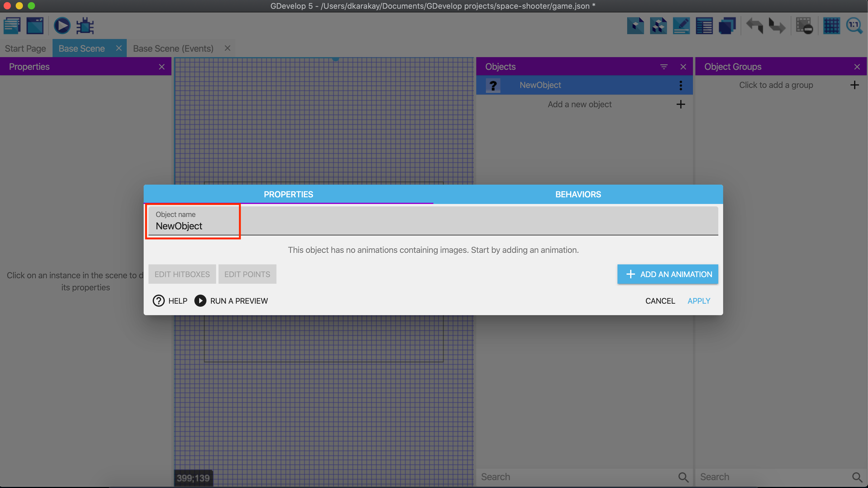Click the Object name text field

433,226
